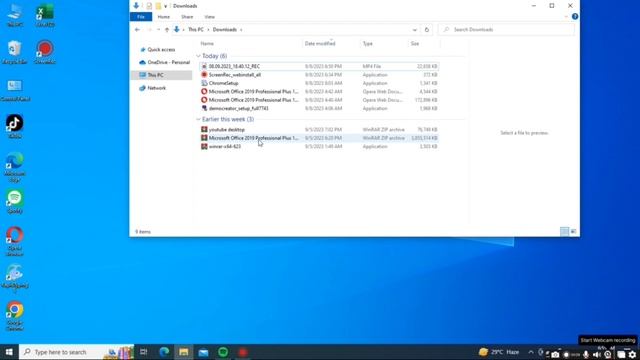Select This PC in navigation pane
640x360 pixels.
pos(162,75)
